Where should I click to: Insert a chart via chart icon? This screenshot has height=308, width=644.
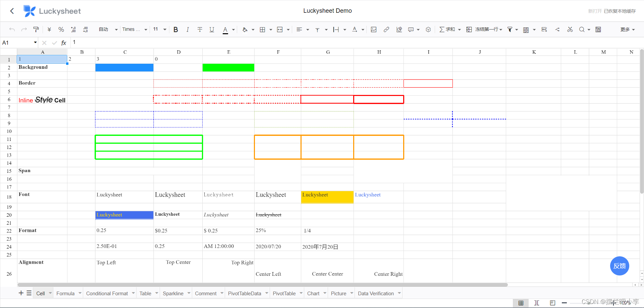pyautogui.click(x=399, y=30)
